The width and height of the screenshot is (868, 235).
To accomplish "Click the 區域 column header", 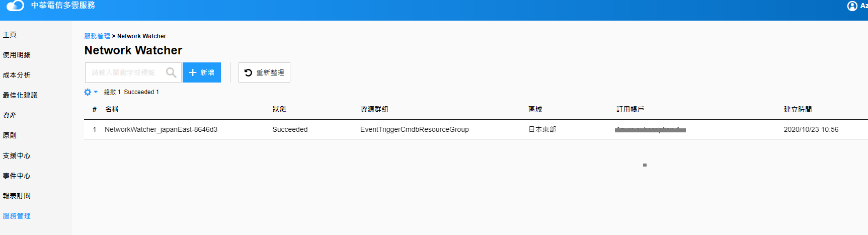I will (535, 109).
